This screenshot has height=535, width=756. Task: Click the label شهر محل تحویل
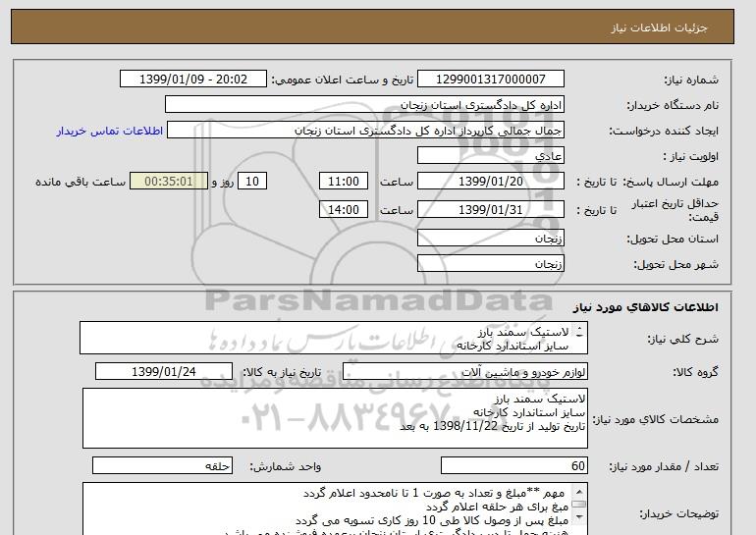(x=675, y=265)
